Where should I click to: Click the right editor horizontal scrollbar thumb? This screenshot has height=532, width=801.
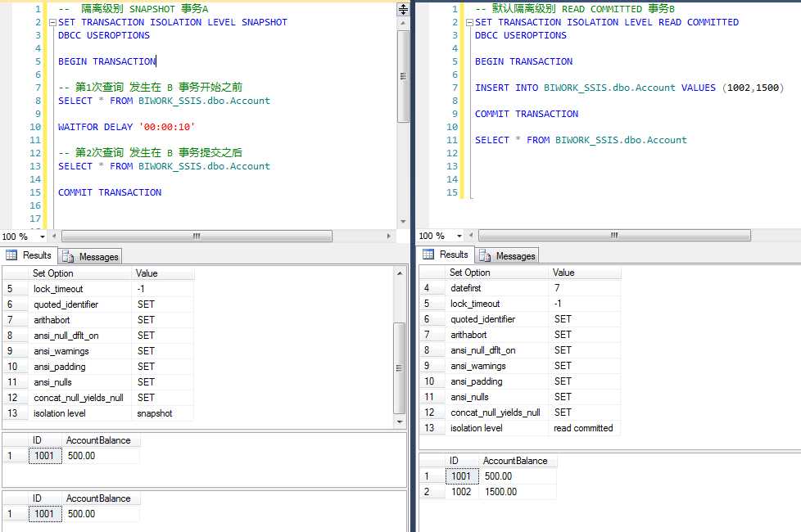(x=614, y=236)
